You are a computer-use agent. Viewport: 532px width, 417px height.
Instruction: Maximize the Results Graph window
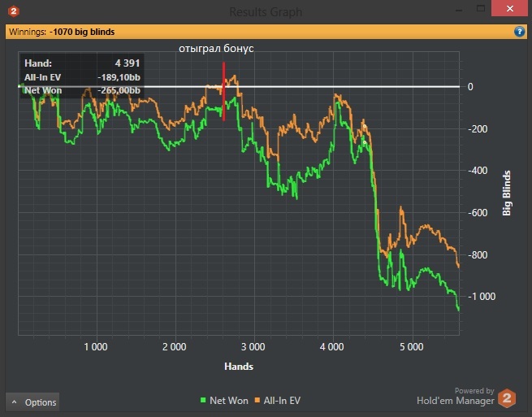coord(481,8)
